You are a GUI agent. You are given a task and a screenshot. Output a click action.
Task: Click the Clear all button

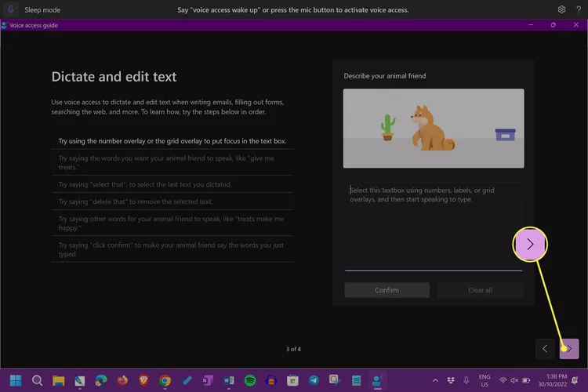click(x=480, y=290)
